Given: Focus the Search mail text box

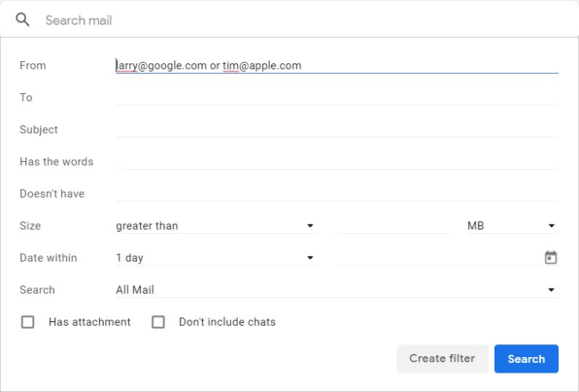Looking at the screenshot, I should 306,20.
